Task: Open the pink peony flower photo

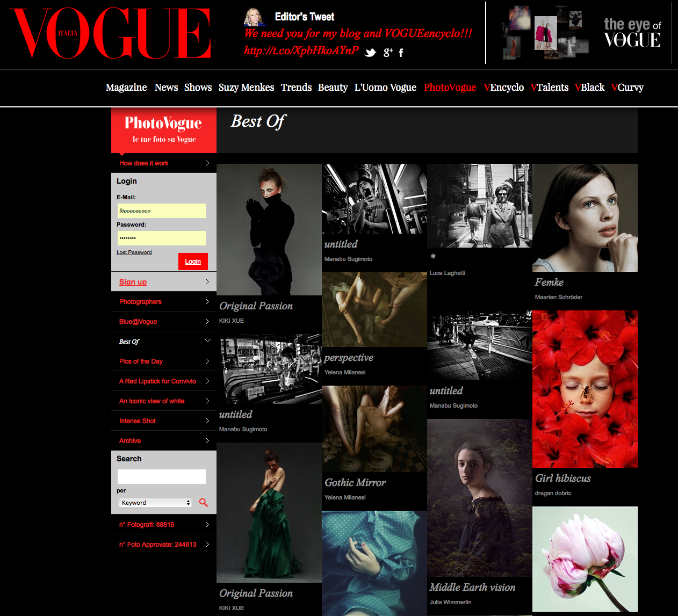Action: coord(585,559)
